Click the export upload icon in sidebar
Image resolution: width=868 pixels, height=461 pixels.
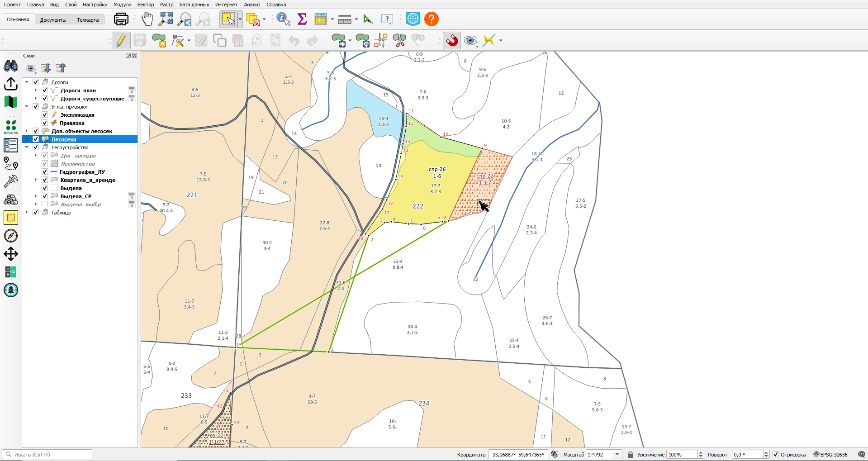[x=11, y=84]
